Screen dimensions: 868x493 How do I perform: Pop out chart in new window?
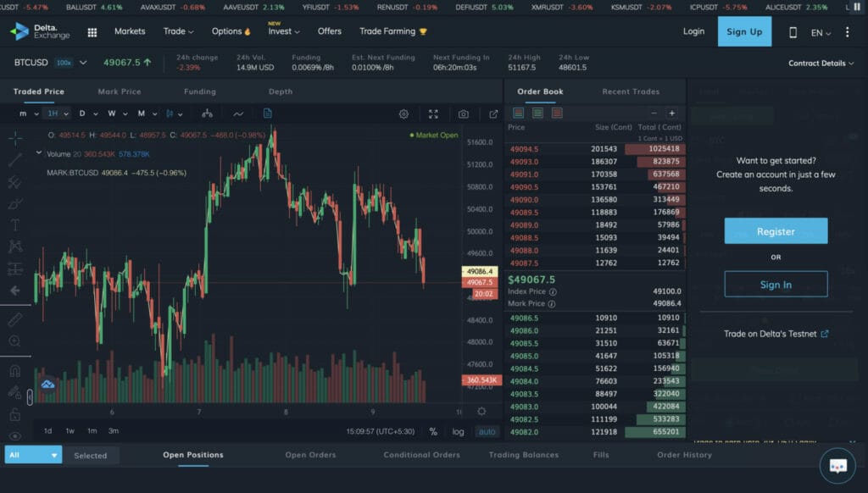493,114
